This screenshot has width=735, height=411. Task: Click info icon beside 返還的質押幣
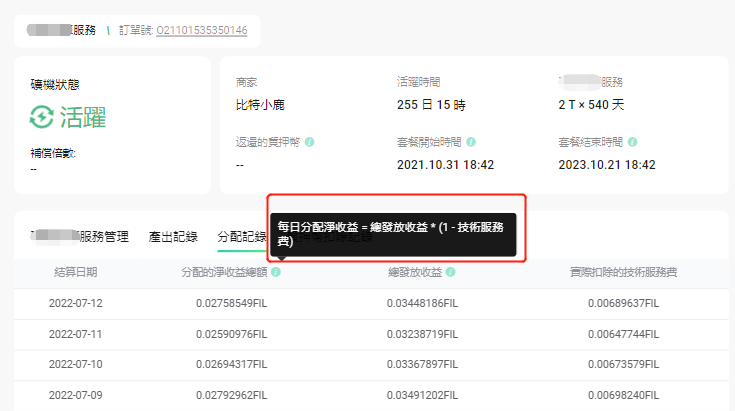pos(310,142)
